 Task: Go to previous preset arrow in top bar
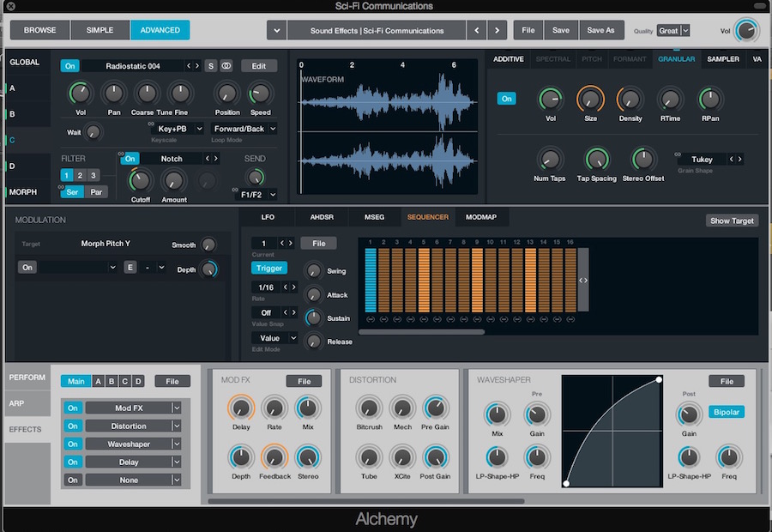pos(477,30)
